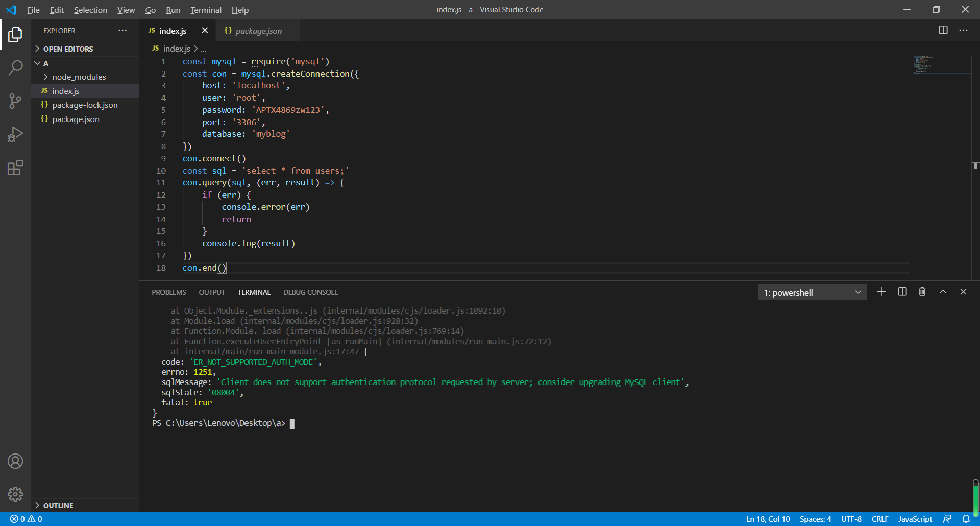Click the password string on line 5
Screen dimensions: 980x526
click(290, 110)
